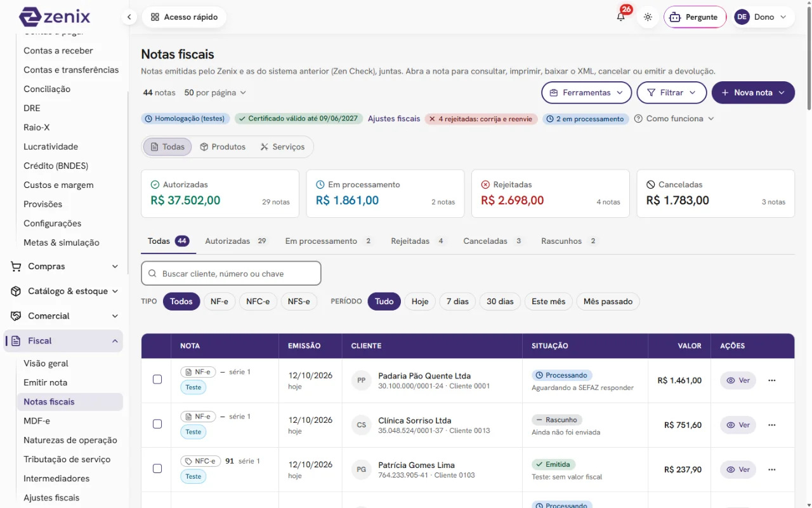Open the Ajustes fiscais link
The width and height of the screenshot is (812, 508).
pos(394,119)
